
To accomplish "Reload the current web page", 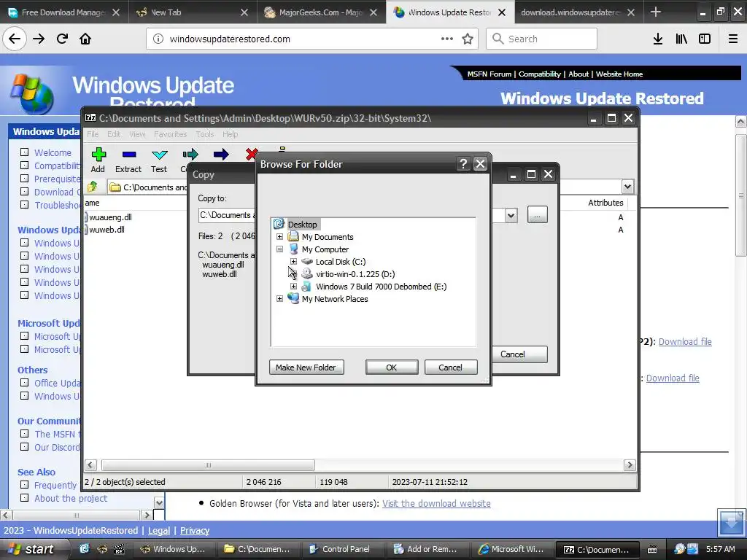I will (x=62, y=39).
